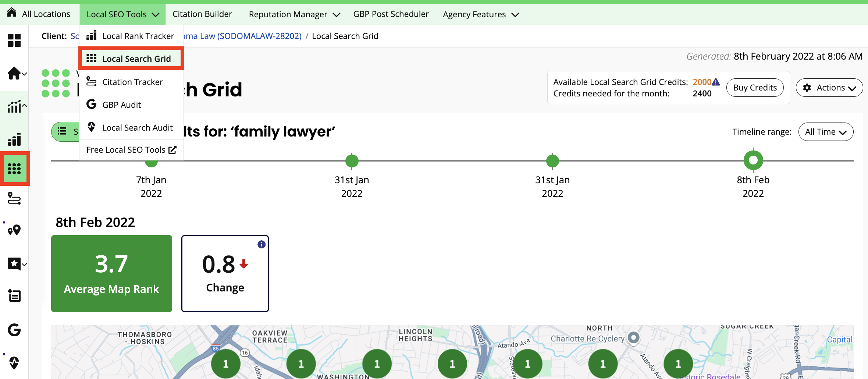Open Citation Builder in top navigation
The height and width of the screenshot is (379, 868).
click(x=202, y=14)
